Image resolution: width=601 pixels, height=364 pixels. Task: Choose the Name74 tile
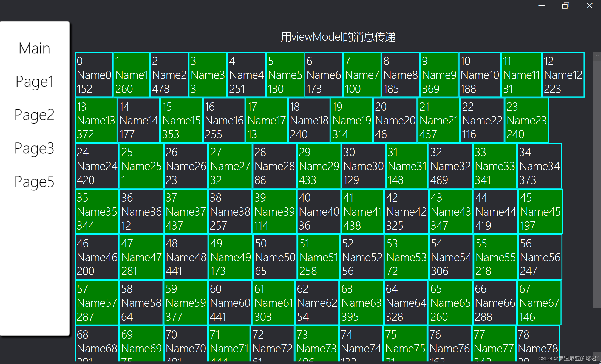click(361, 344)
